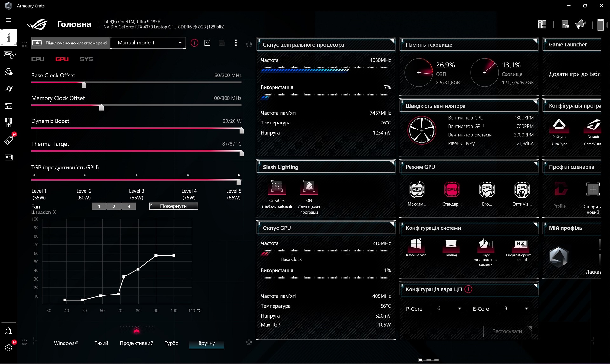This screenshot has height=364, width=610.
Task: Toggle the Touchpad setting icon
Action: click(451, 244)
